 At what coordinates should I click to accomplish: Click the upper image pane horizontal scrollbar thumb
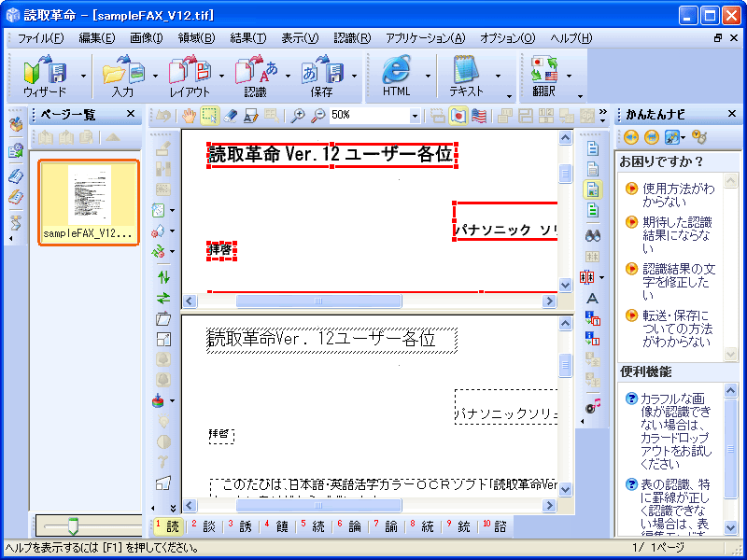point(318,301)
